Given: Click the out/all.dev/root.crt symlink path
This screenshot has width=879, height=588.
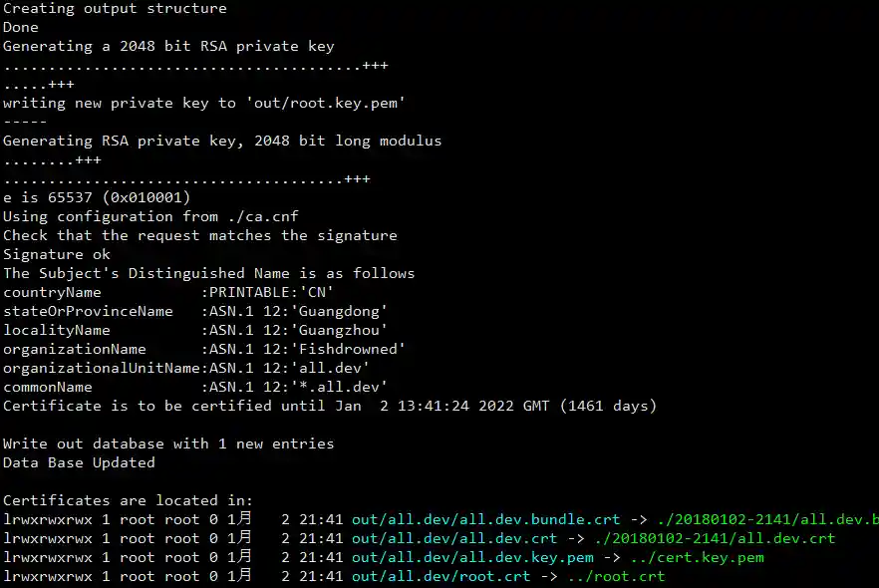Looking at the screenshot, I should tap(441, 576).
